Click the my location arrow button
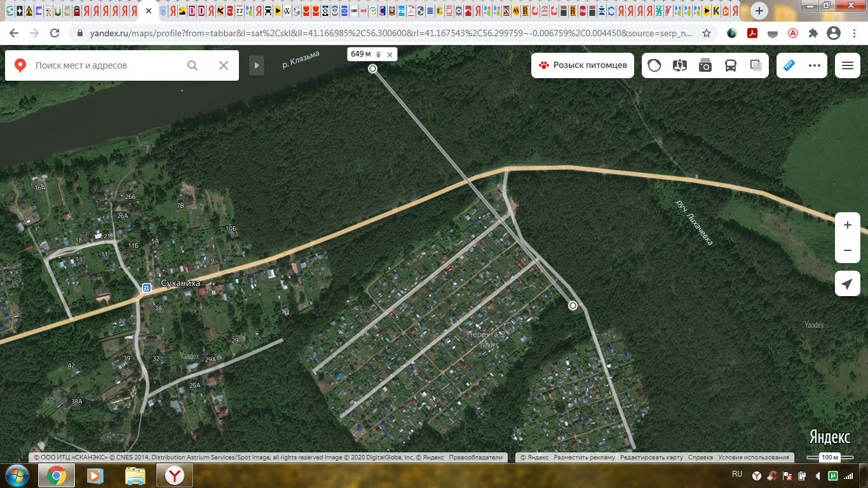 point(847,284)
